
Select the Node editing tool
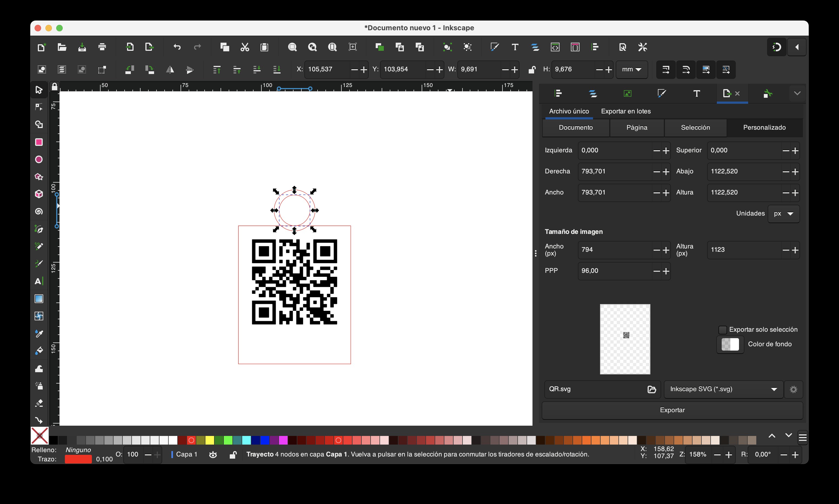39,107
